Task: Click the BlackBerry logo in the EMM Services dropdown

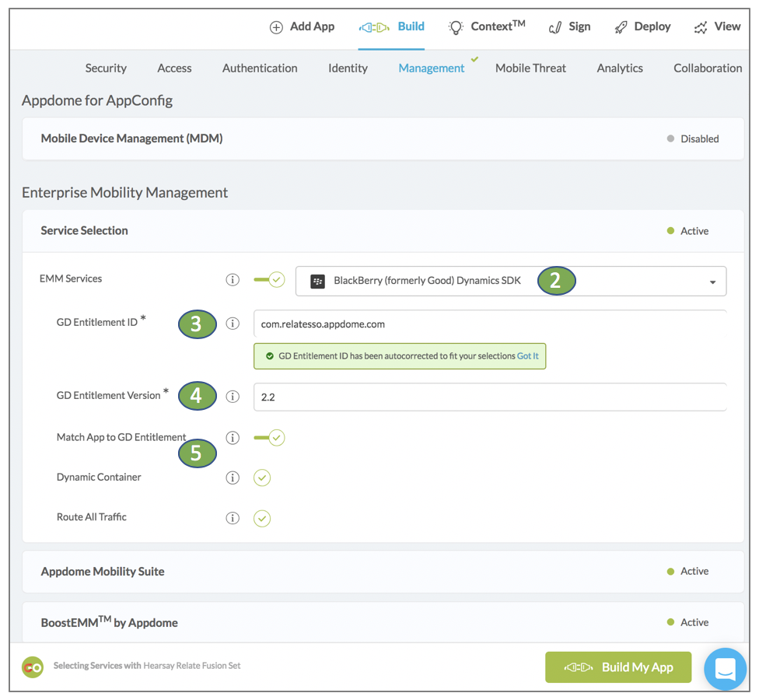Action: [317, 280]
